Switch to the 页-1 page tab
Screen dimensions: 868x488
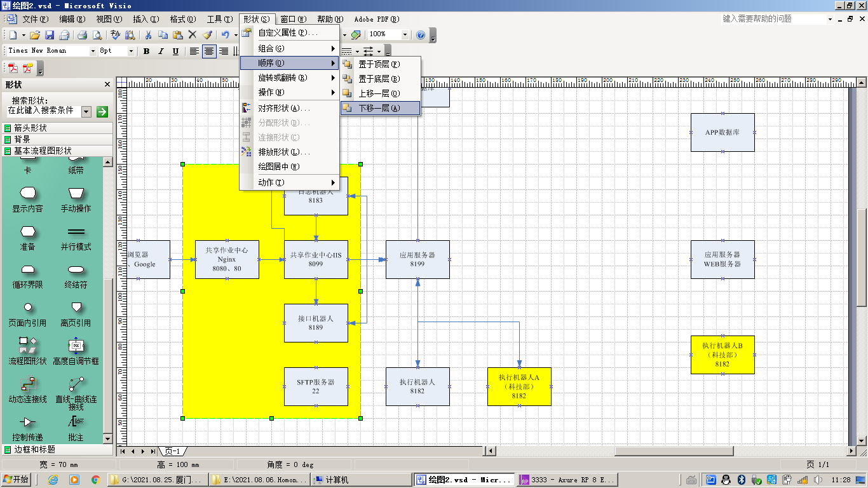click(172, 451)
